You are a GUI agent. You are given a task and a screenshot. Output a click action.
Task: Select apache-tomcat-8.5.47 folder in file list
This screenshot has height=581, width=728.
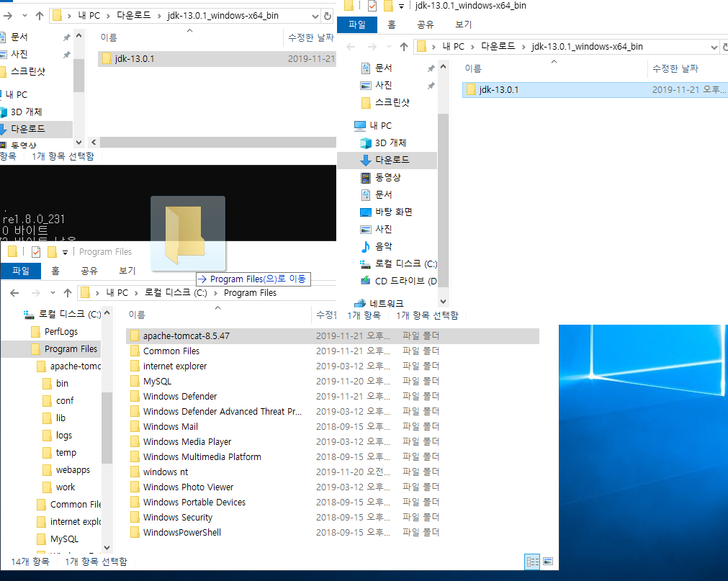tap(333, 336)
